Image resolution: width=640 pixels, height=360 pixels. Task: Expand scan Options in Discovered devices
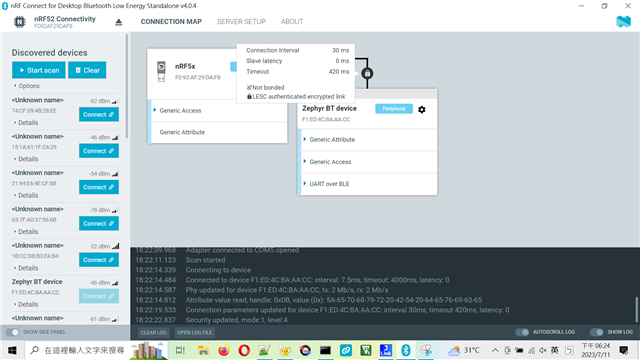tap(27, 86)
